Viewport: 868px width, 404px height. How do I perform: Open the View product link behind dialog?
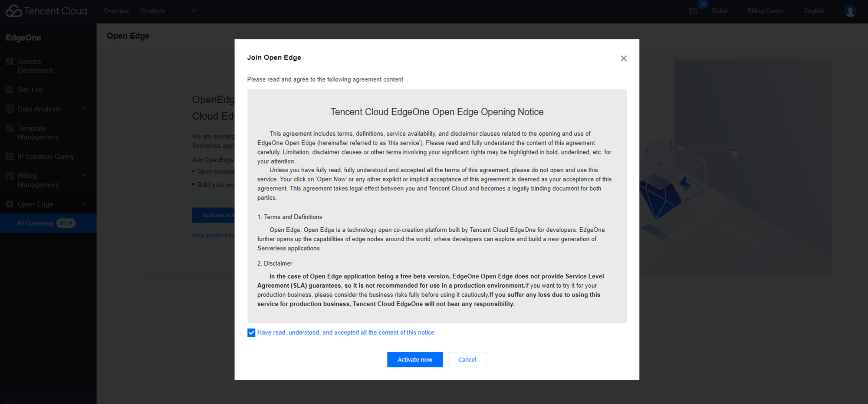click(213, 235)
